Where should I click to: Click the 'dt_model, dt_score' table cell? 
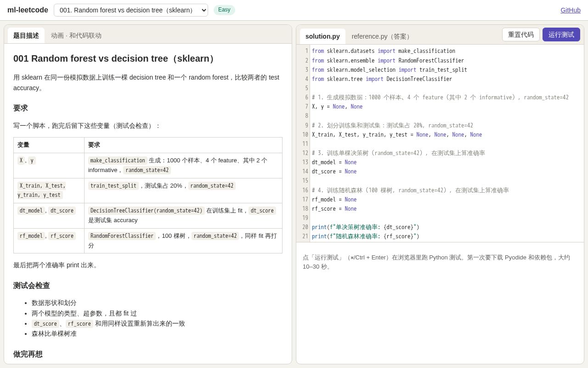click(x=49, y=216)
